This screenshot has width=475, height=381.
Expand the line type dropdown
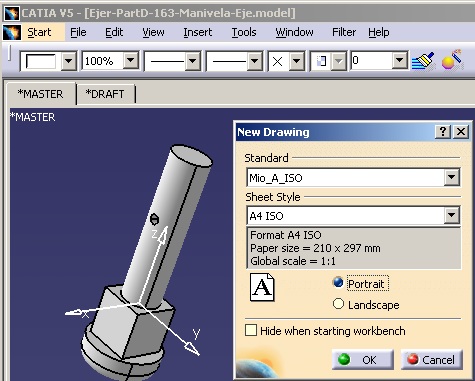[254, 61]
